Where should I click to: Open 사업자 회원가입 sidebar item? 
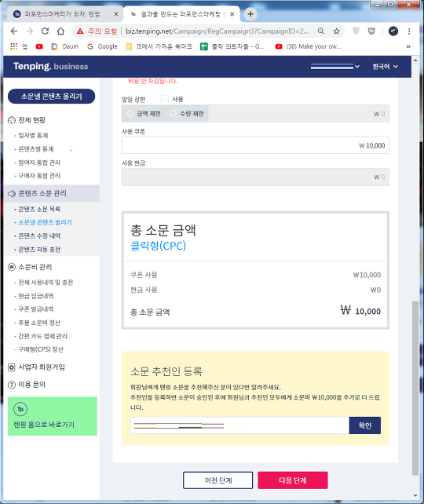click(x=36, y=367)
